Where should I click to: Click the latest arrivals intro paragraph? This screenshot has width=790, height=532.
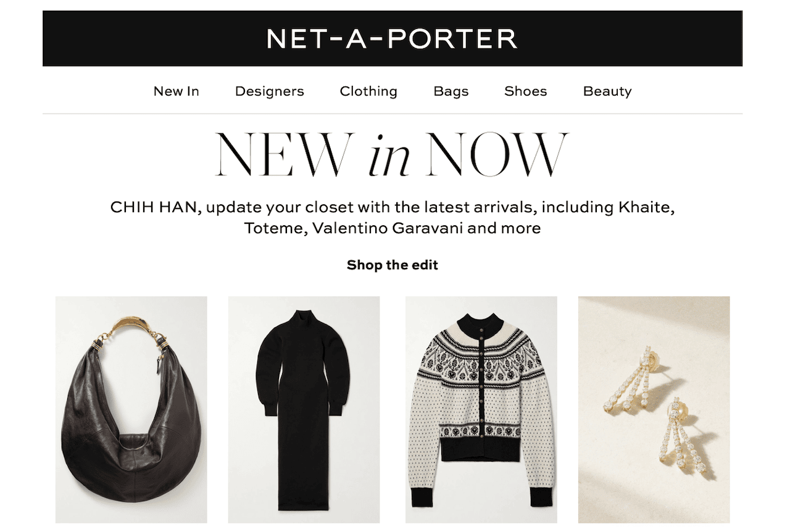(x=393, y=217)
